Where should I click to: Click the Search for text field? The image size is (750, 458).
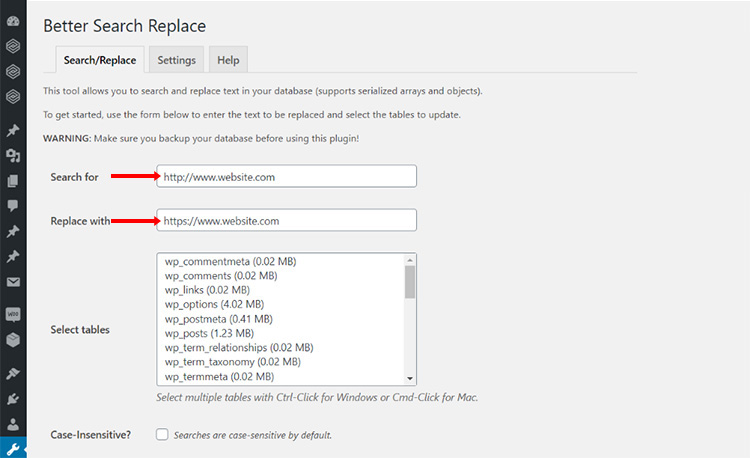[x=286, y=176]
